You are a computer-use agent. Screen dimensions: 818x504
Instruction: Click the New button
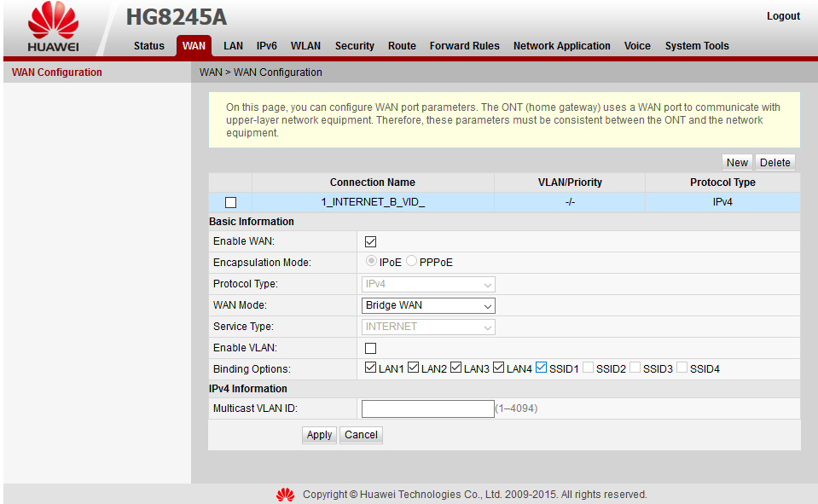coord(737,163)
